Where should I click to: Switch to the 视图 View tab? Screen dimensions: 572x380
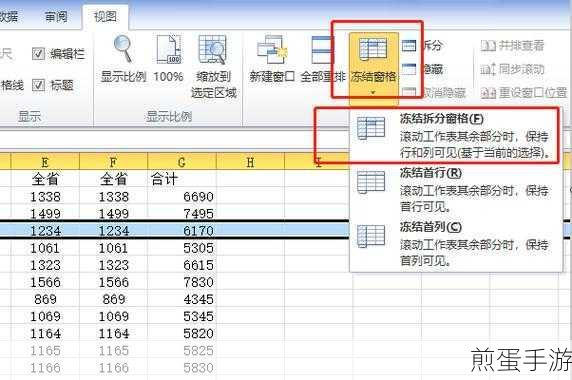click(x=105, y=17)
